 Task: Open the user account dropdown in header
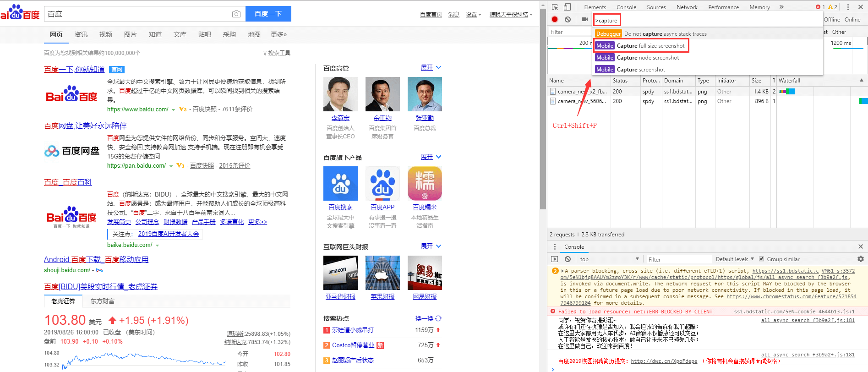coord(511,15)
